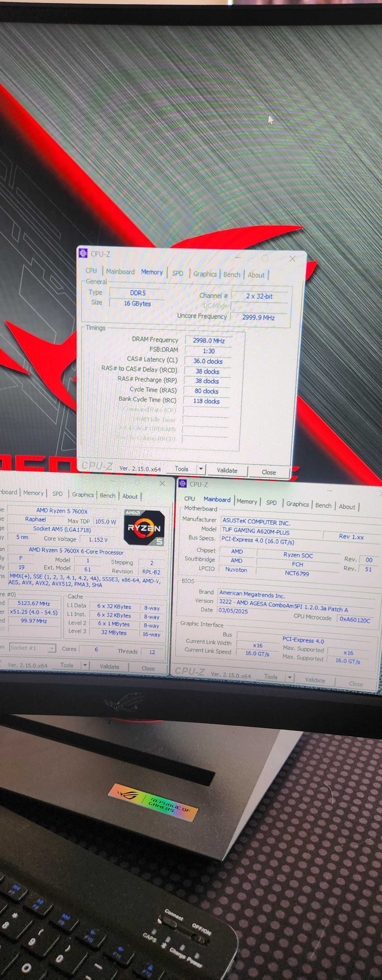Click Validate in the Mainboard window
Screen dimensions: 382x980
pyautogui.click(x=315, y=680)
